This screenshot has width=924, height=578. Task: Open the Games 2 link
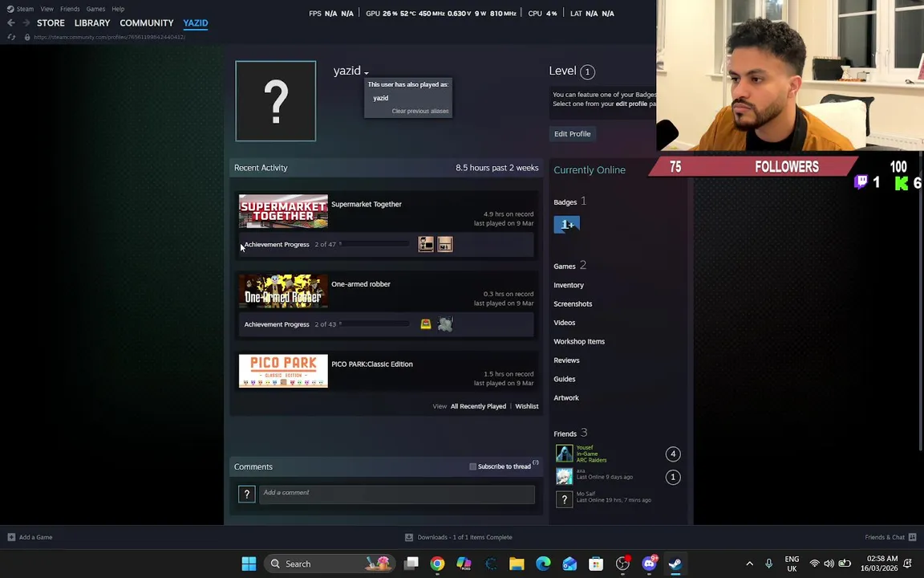[x=569, y=266]
